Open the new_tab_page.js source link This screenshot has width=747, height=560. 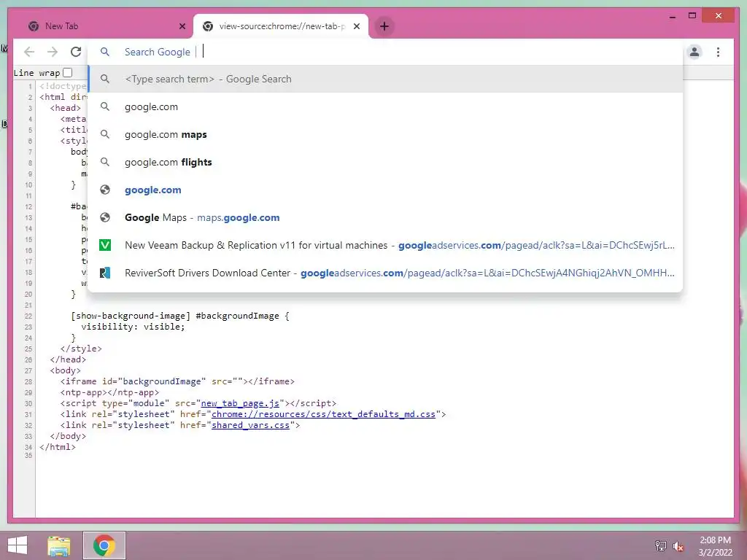coord(239,403)
